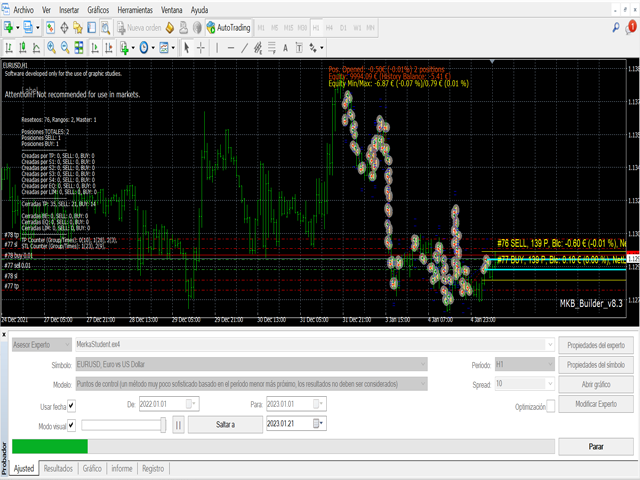The width and height of the screenshot is (640, 480).
Task: Open the Navigator star folder icon
Action: (78, 28)
